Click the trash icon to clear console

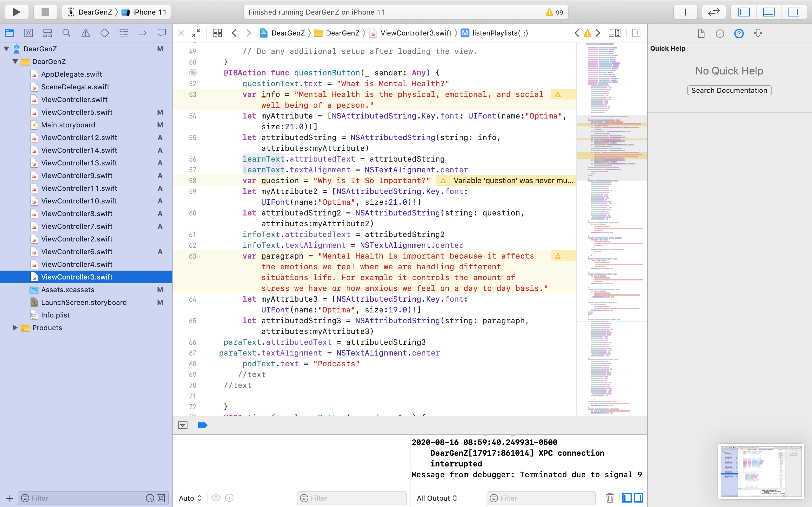pyautogui.click(x=610, y=498)
